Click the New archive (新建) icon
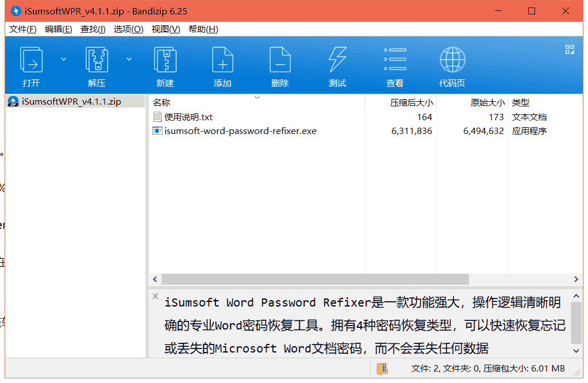The width and height of the screenshot is (588, 383). pos(165,60)
